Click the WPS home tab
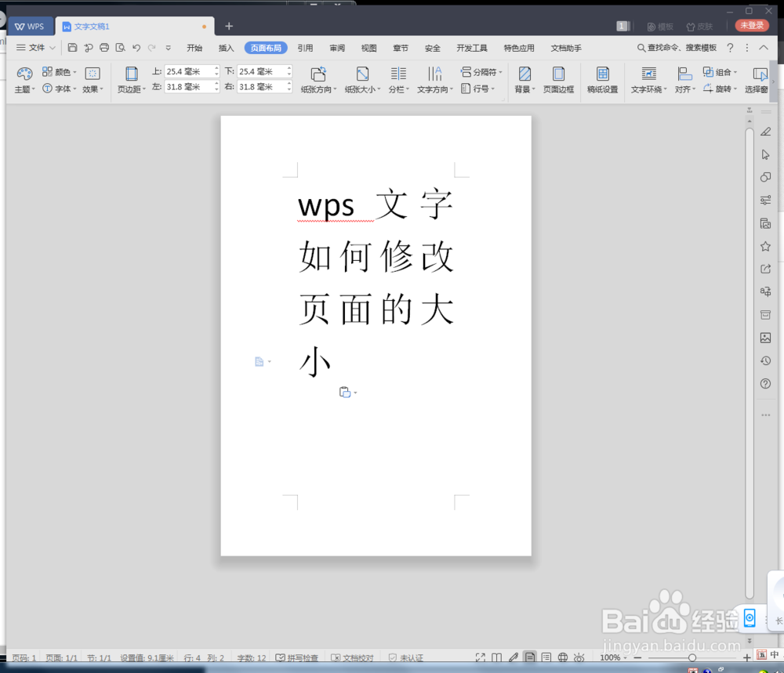Viewport: 784px width, 673px height. click(x=30, y=27)
